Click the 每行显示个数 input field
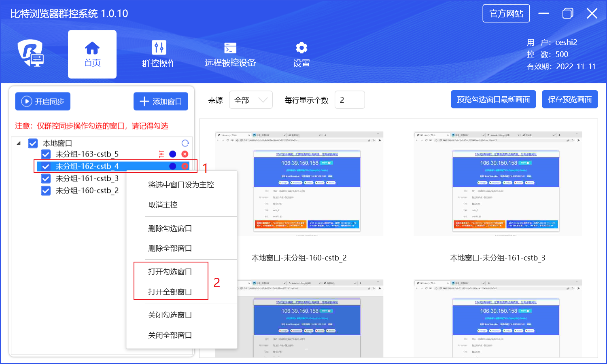Image resolution: width=607 pixels, height=364 pixels. [x=350, y=100]
